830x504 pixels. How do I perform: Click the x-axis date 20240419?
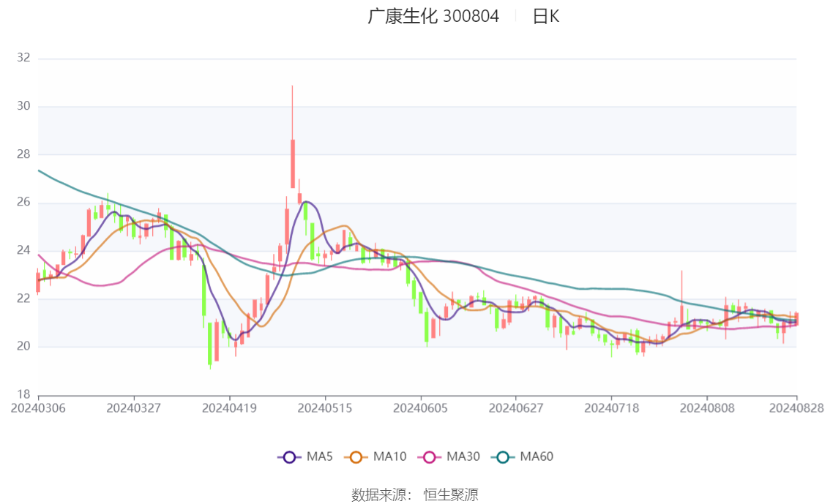[x=229, y=408]
